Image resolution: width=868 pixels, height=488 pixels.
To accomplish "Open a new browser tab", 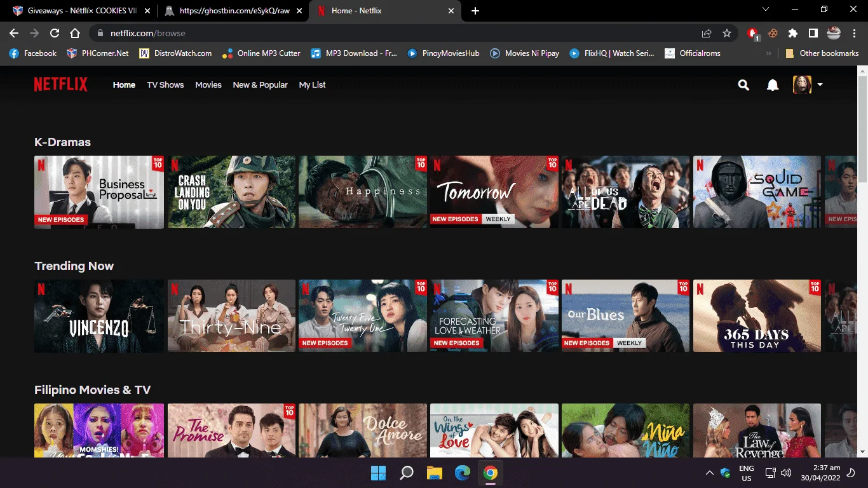I will pyautogui.click(x=475, y=11).
